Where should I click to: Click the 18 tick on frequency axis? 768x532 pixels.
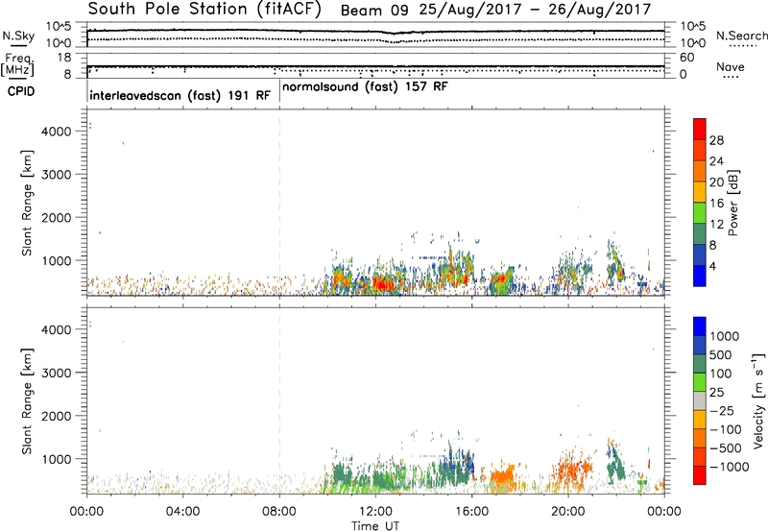(64, 58)
